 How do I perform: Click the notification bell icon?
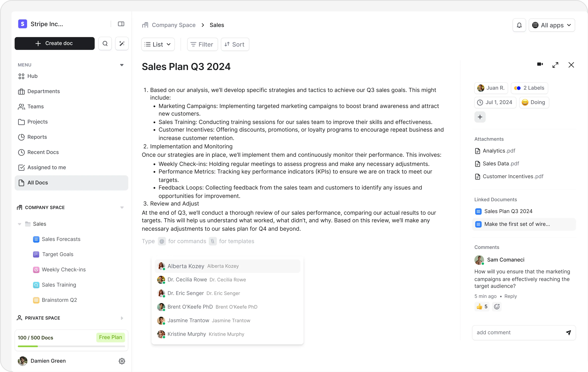[519, 25]
